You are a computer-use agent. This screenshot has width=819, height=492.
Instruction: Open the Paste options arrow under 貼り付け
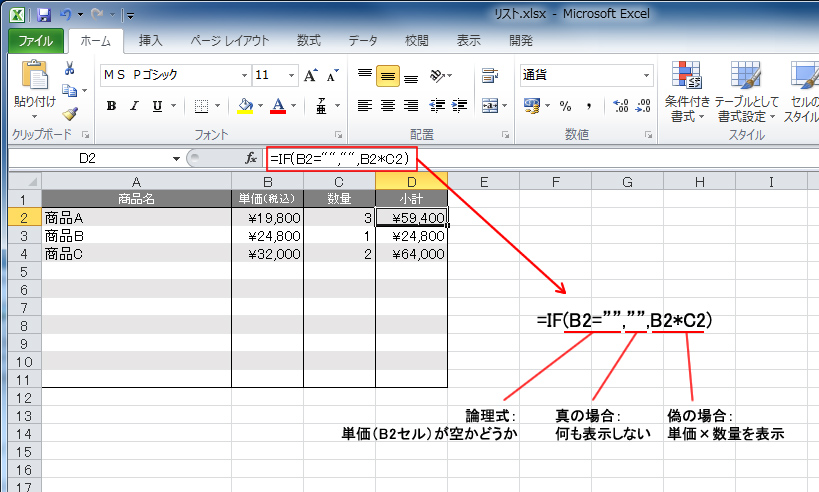click(34, 116)
